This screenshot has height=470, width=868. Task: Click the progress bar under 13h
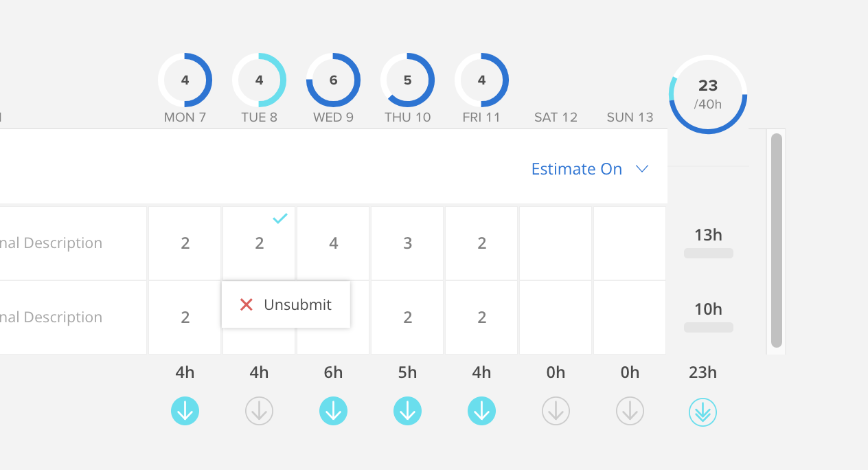[x=708, y=254]
